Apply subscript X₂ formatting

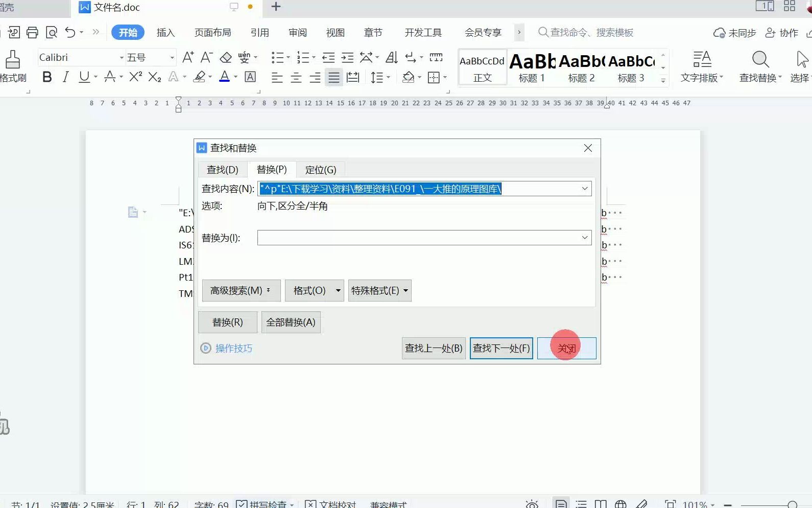click(x=155, y=77)
